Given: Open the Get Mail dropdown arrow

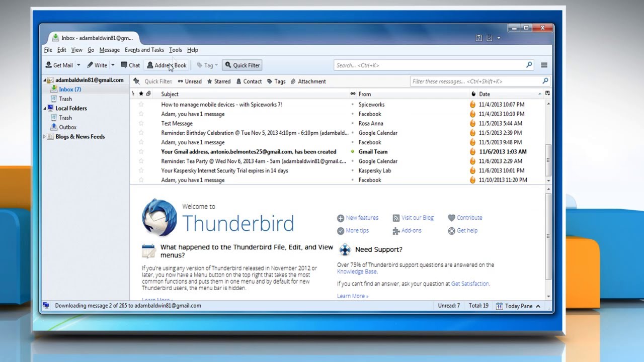Looking at the screenshot, I should (x=78, y=65).
